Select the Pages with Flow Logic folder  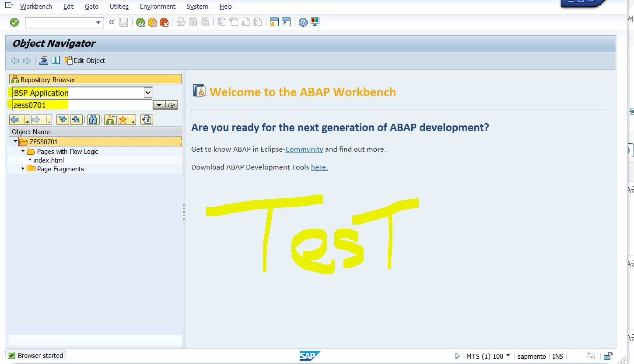63,152
